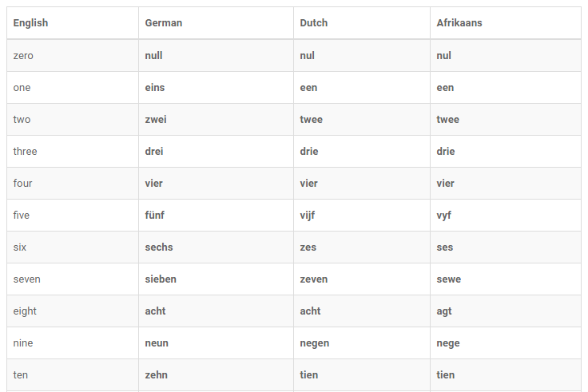Select the English word 'zero'
The image size is (588, 392).
pyautogui.click(x=23, y=56)
